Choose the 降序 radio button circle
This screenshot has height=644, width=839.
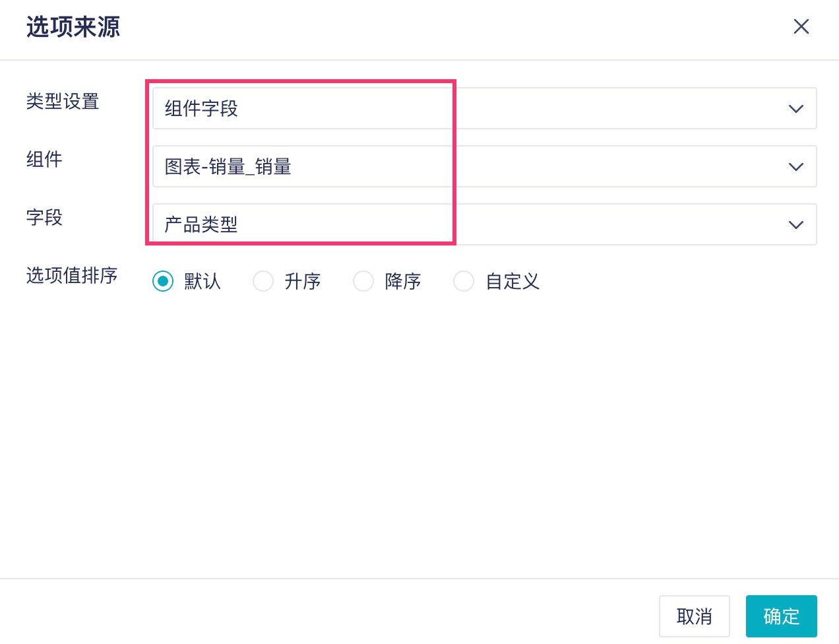[363, 281]
